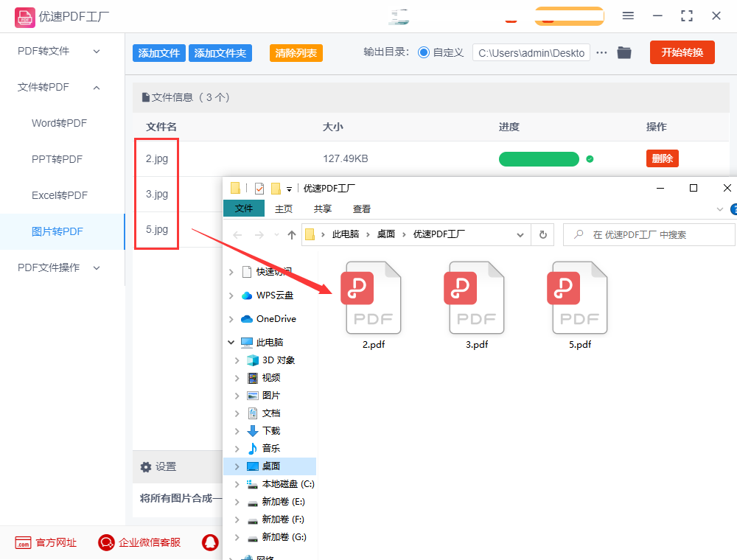This screenshot has width=737, height=560.
Task: Open Explorer 查看 ribbon tab
Action: coord(361,209)
